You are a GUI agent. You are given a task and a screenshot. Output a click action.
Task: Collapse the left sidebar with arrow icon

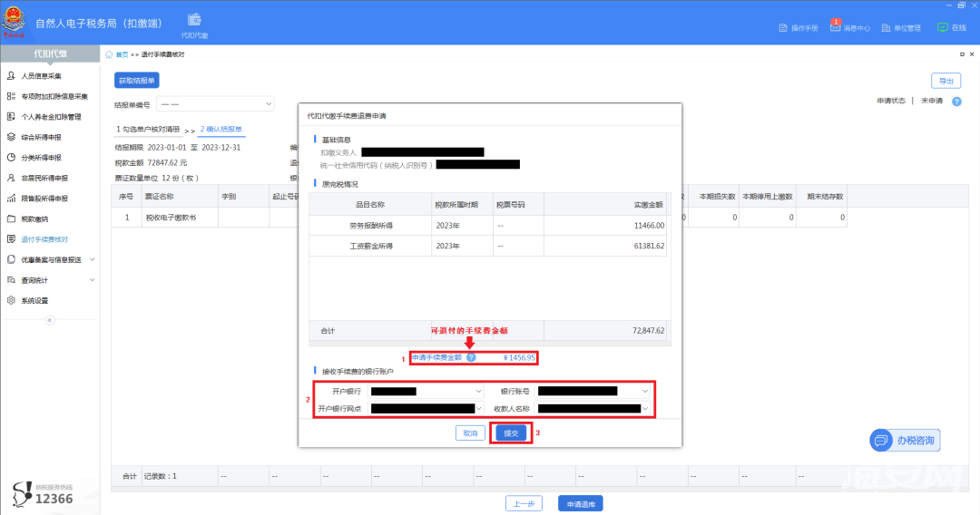50,320
